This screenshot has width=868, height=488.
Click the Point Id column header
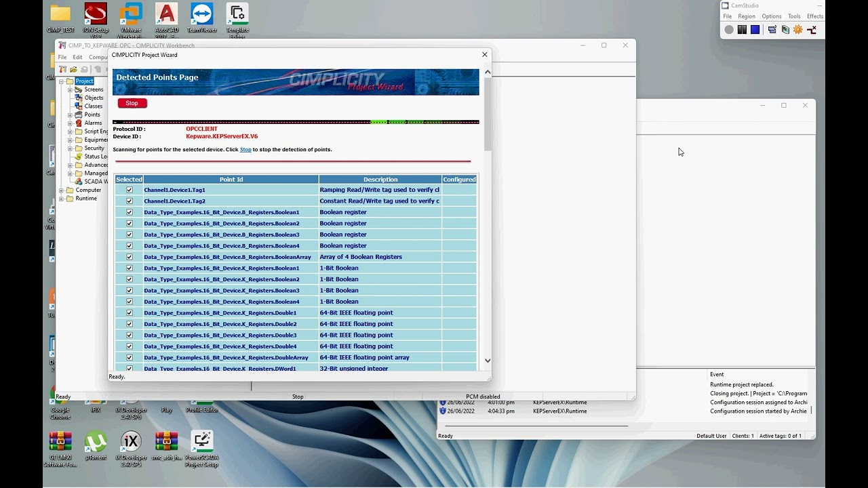(231, 180)
